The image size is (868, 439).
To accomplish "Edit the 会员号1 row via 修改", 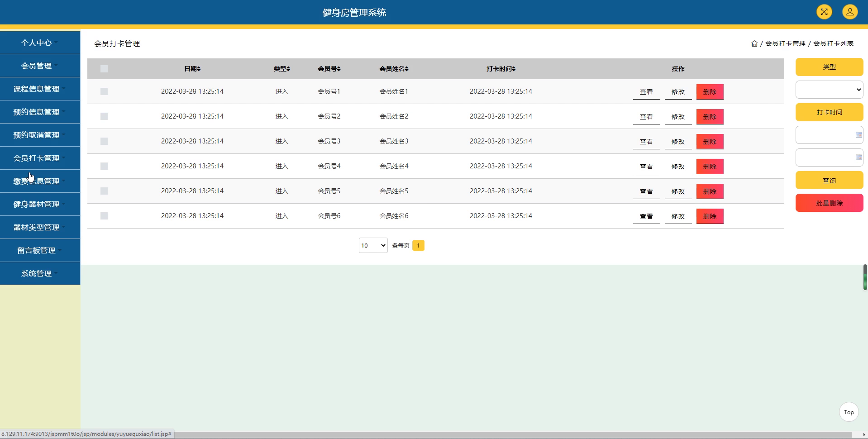I will point(678,92).
